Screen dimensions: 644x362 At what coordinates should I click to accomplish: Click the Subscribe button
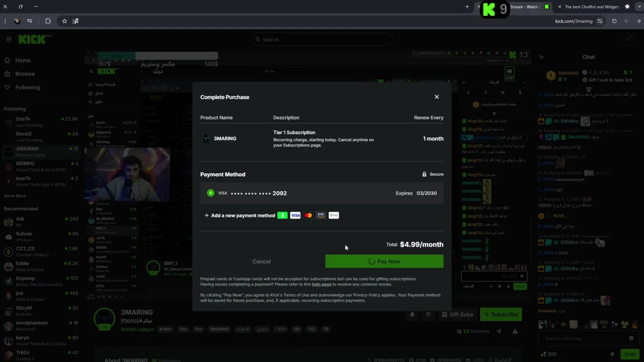tap(501, 315)
